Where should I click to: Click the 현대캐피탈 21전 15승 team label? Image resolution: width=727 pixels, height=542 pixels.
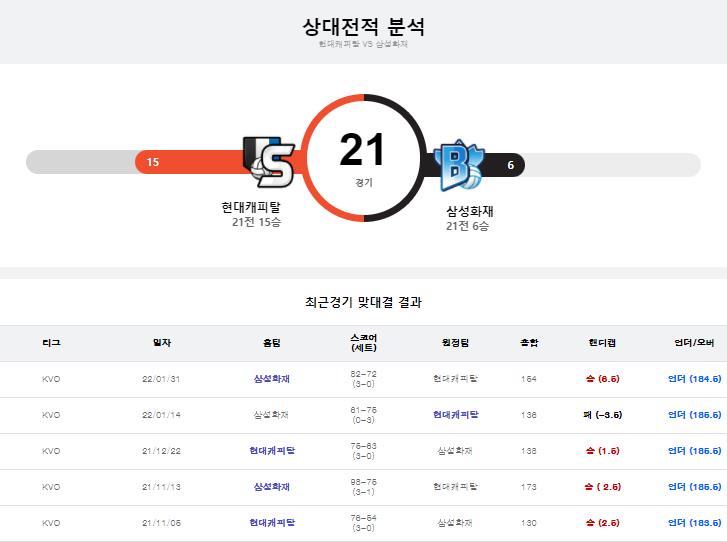251,214
